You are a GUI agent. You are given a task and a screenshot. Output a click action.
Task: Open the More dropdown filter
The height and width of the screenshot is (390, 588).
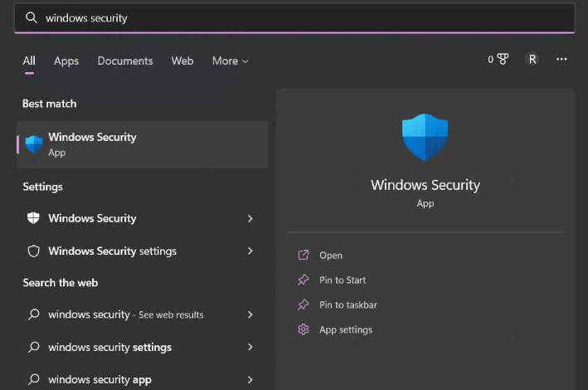231,61
